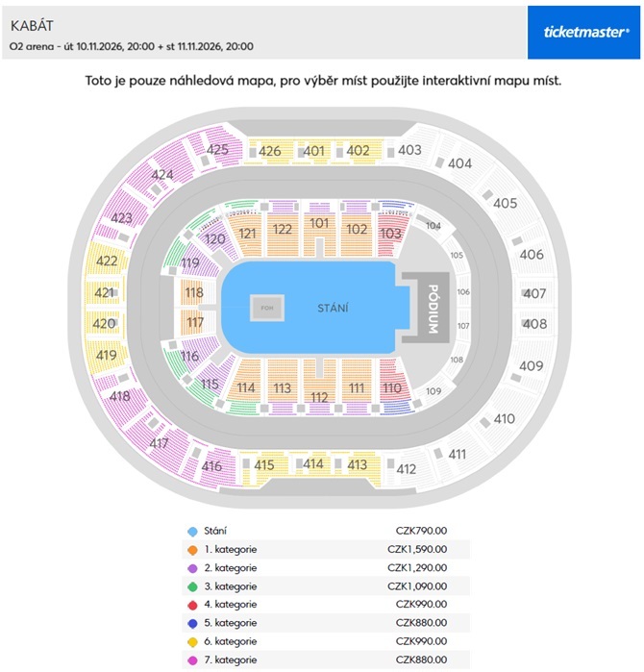
Task: Click the KABÁT event title
Action: 30,24
